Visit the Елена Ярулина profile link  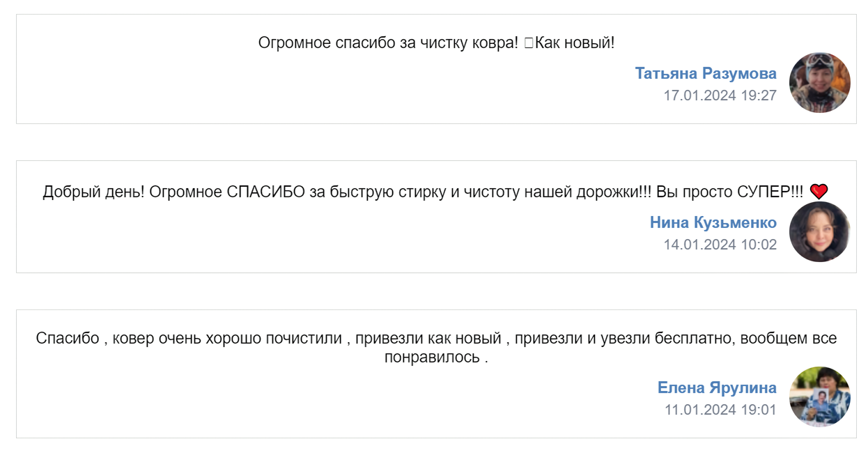716,387
